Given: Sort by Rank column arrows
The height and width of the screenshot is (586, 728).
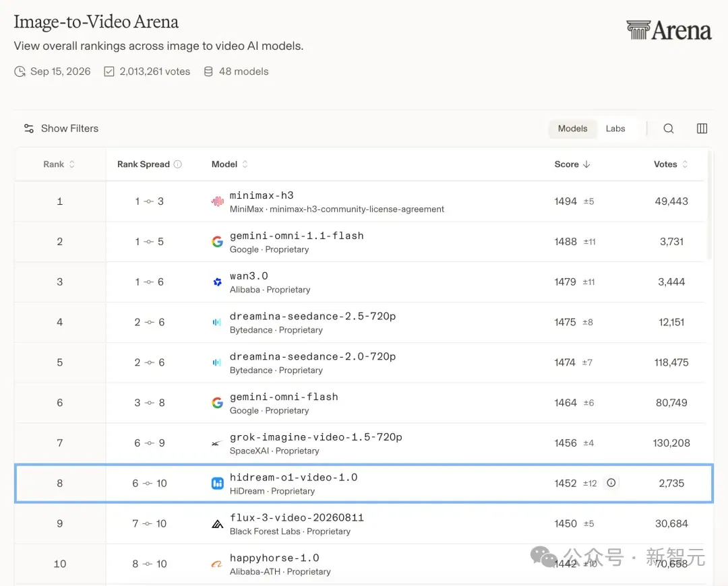Looking at the screenshot, I should pos(72,164).
